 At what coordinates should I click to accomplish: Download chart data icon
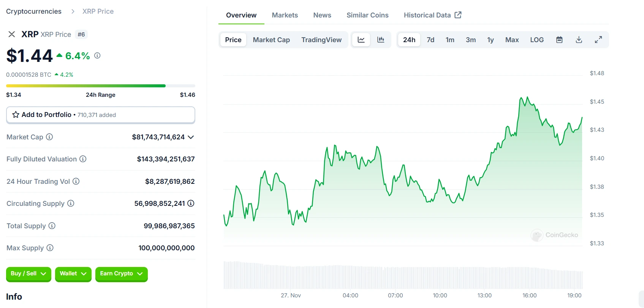(x=579, y=39)
